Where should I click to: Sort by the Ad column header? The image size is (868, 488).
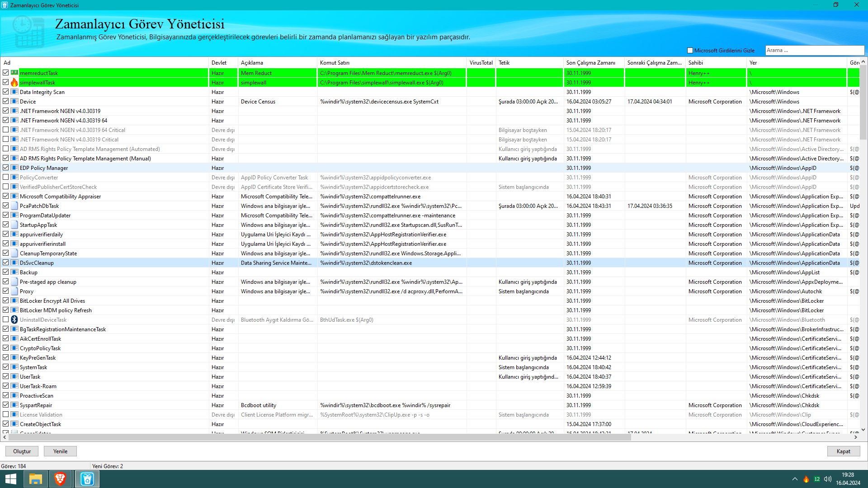click(105, 63)
